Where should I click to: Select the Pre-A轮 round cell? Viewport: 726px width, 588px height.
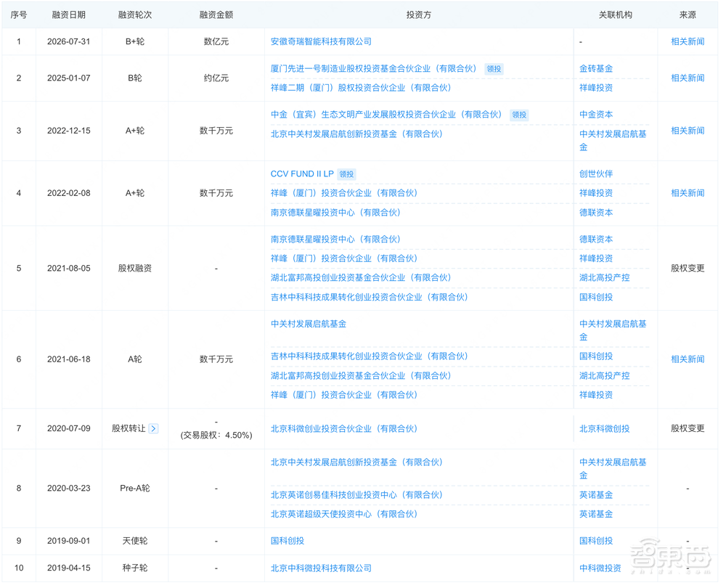click(x=135, y=489)
